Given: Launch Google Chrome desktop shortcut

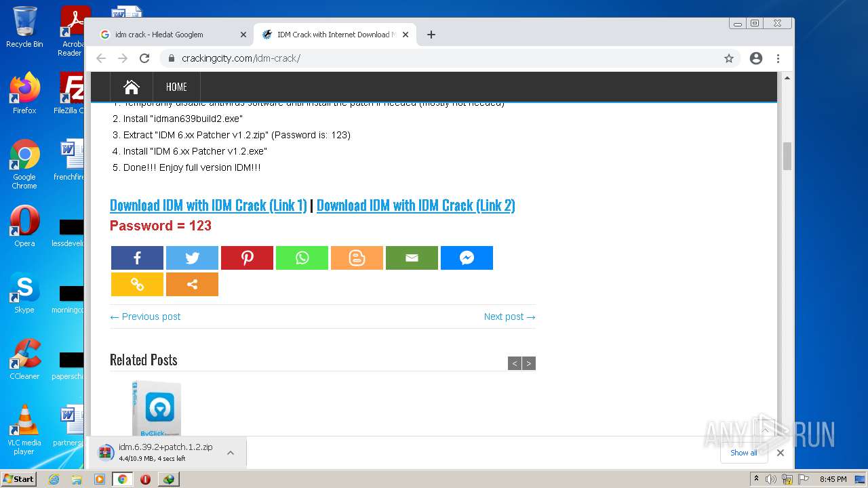Looking at the screenshot, I should [x=24, y=165].
